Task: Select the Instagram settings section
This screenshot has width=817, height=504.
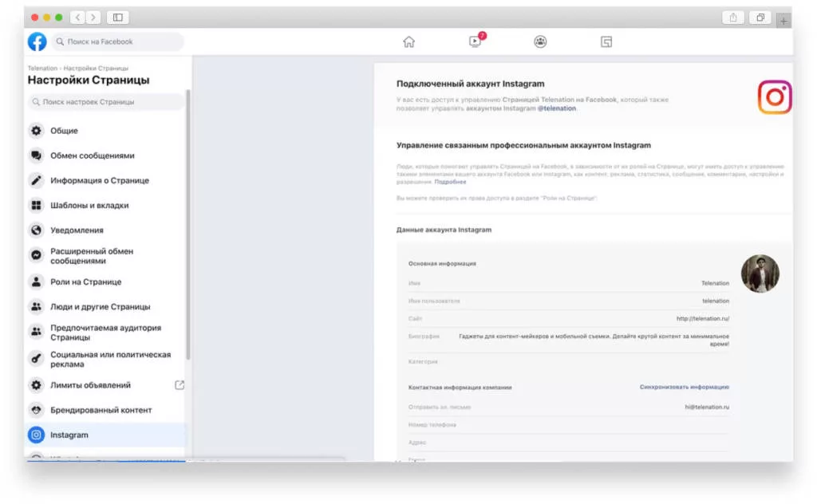Action: tap(106, 435)
